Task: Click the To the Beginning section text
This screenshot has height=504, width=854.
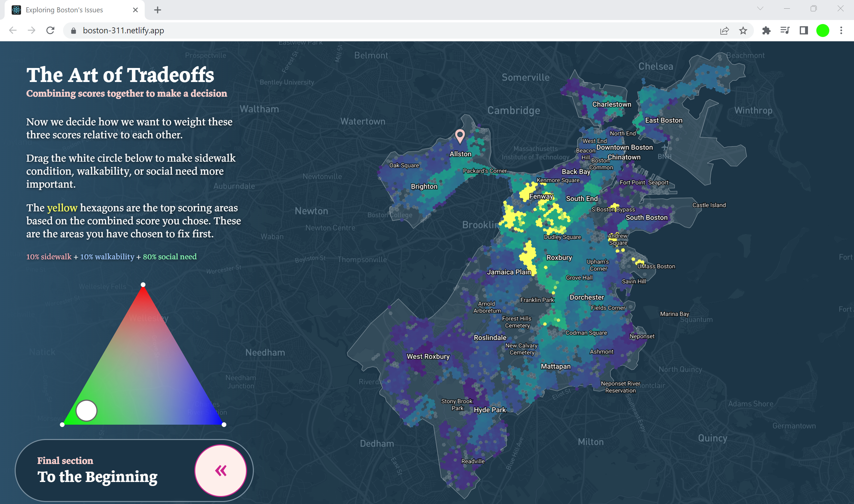Action: 97,476
